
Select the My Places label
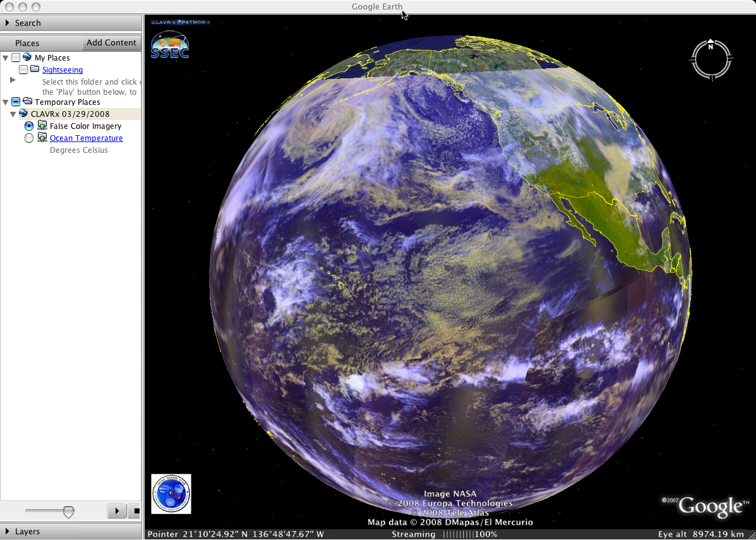point(52,58)
